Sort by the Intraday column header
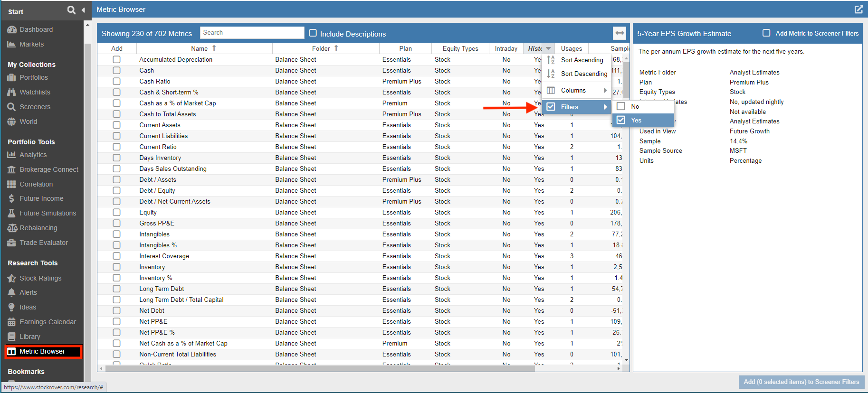 pyautogui.click(x=506, y=48)
